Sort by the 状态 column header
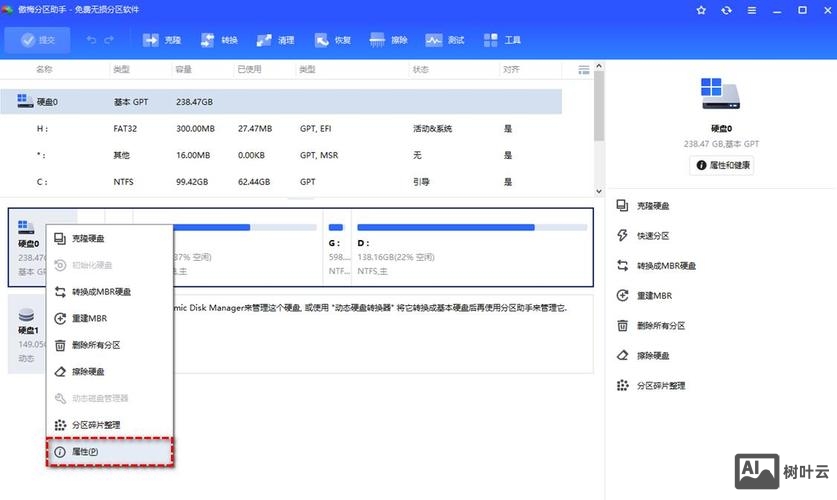 pos(421,69)
